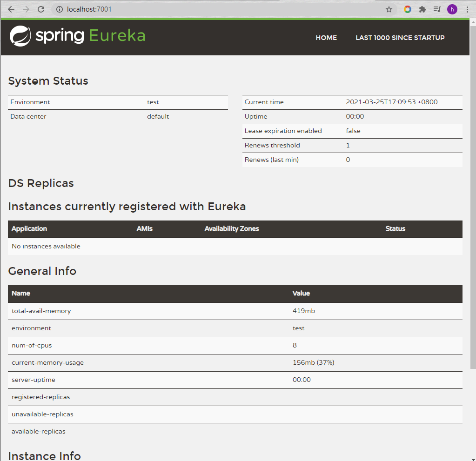This screenshot has width=476, height=461.
Task: Click the General Info heading
Action: coord(42,271)
